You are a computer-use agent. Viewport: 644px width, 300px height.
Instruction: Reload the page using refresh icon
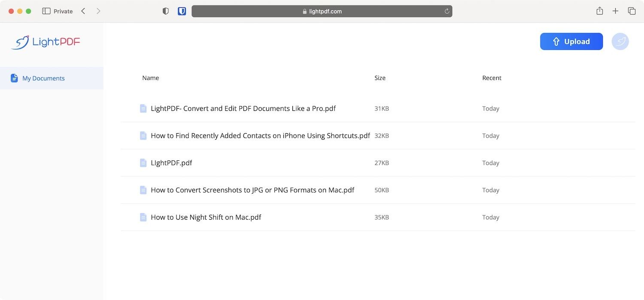pos(447,12)
